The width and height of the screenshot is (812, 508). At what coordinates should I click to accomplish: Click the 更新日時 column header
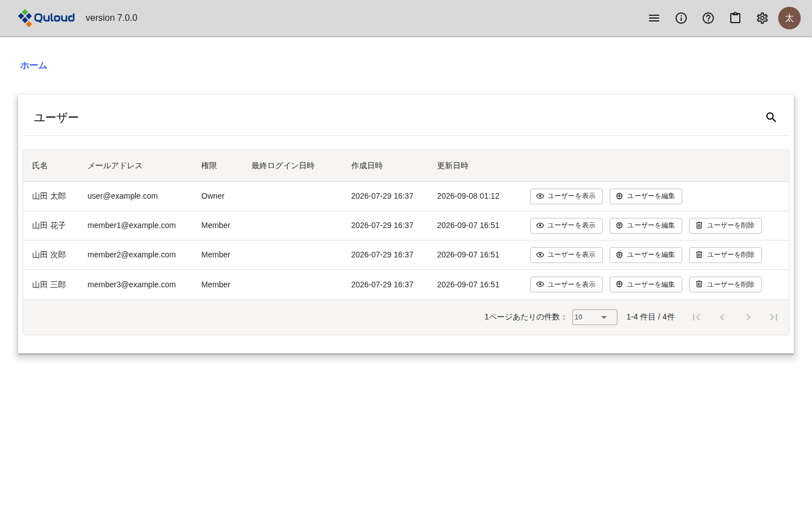click(x=453, y=166)
